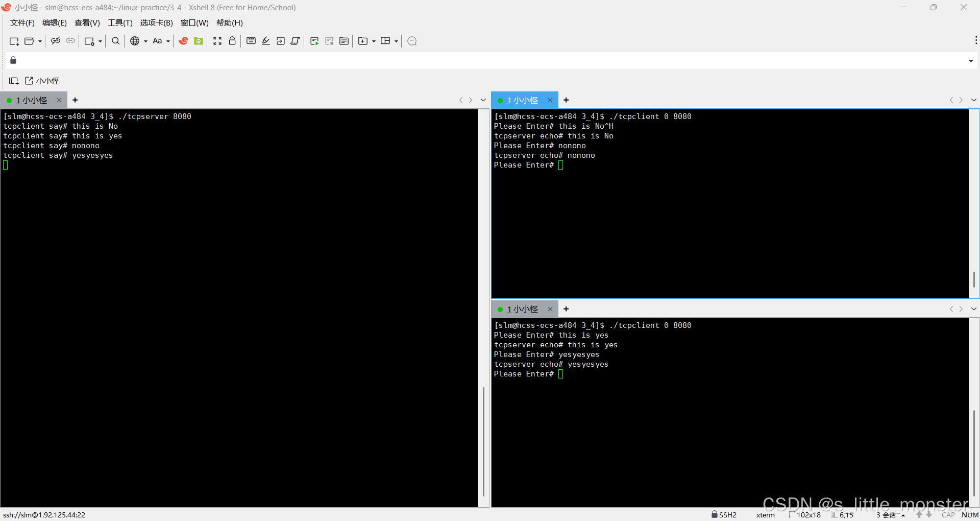Add new tab in bottom-right pane
The image size is (980, 521).
[566, 309]
